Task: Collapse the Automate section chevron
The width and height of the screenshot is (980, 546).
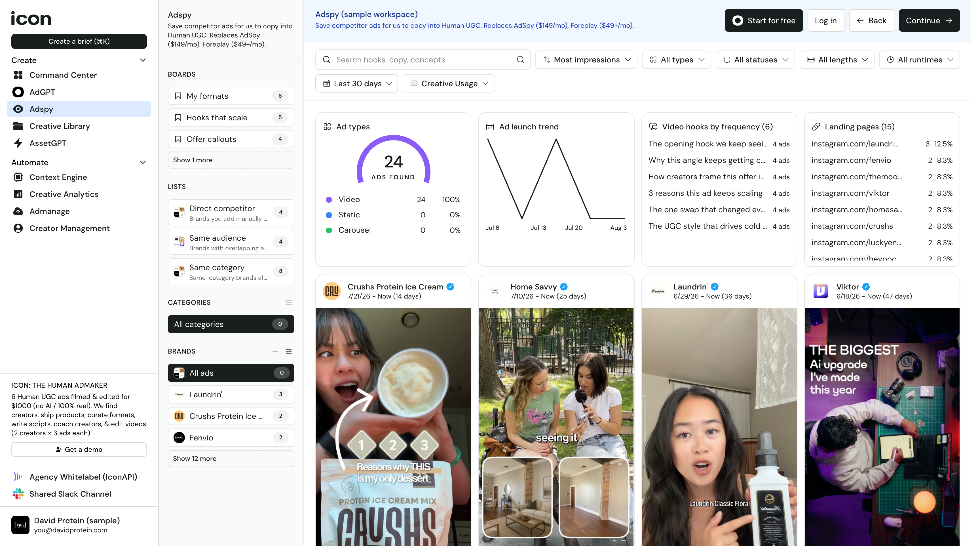Action: tap(143, 162)
